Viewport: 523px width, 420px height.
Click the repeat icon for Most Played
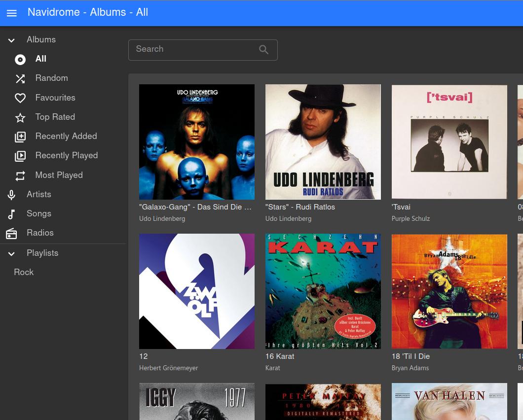click(20, 175)
